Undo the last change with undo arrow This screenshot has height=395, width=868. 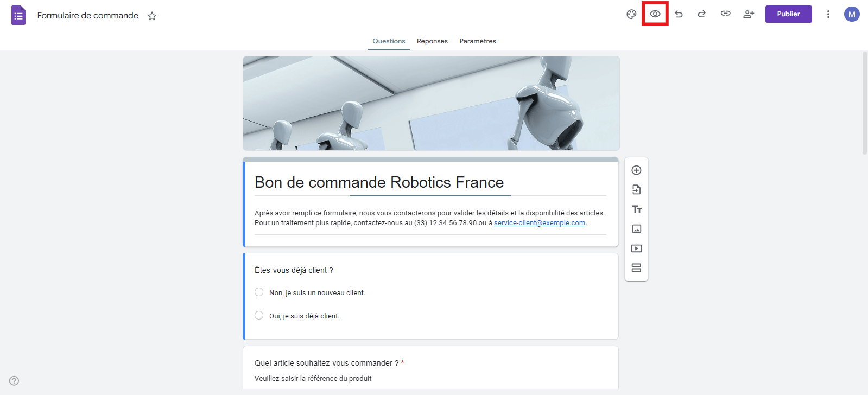(x=679, y=14)
